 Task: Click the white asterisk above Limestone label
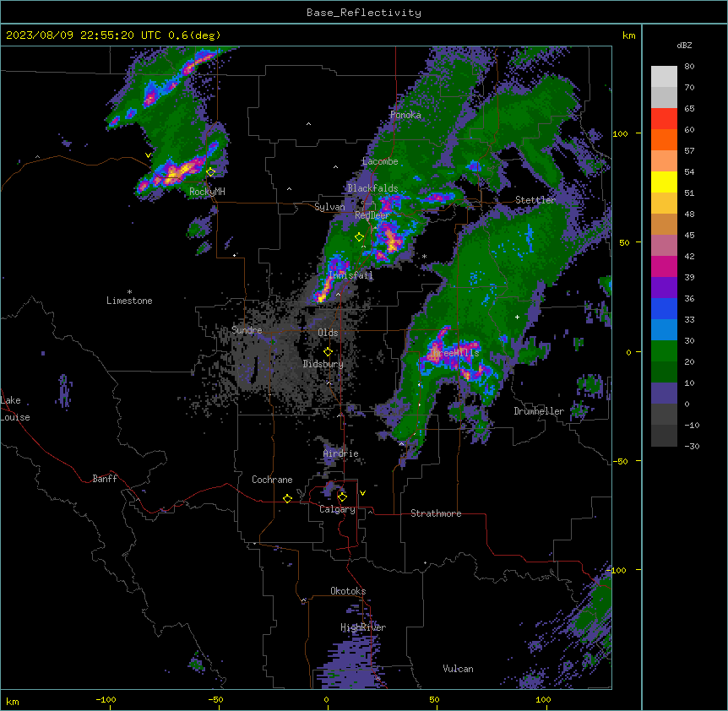click(x=129, y=292)
